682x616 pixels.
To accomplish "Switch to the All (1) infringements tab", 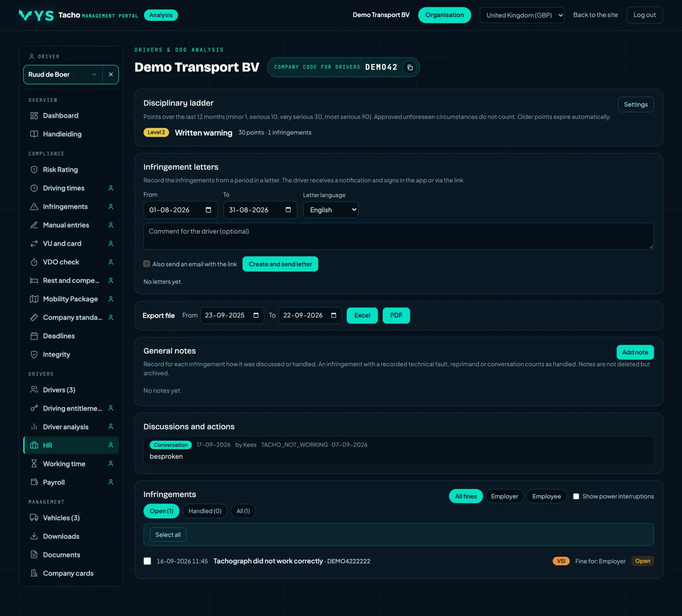I will [x=243, y=511].
